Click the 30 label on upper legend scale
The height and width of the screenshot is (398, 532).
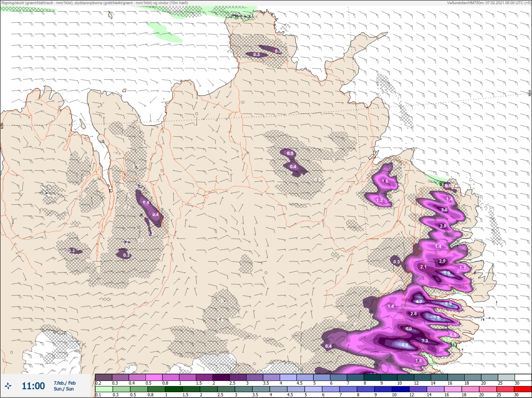coord(517,383)
